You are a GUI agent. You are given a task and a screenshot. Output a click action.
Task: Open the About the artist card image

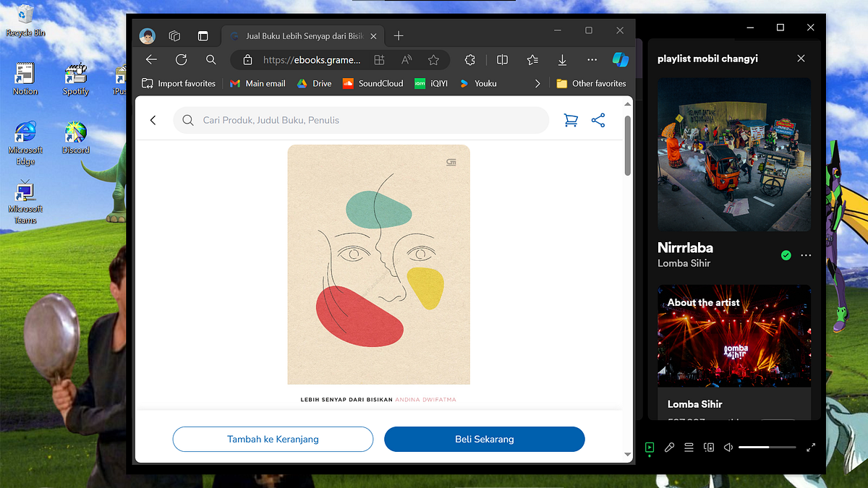pos(734,335)
